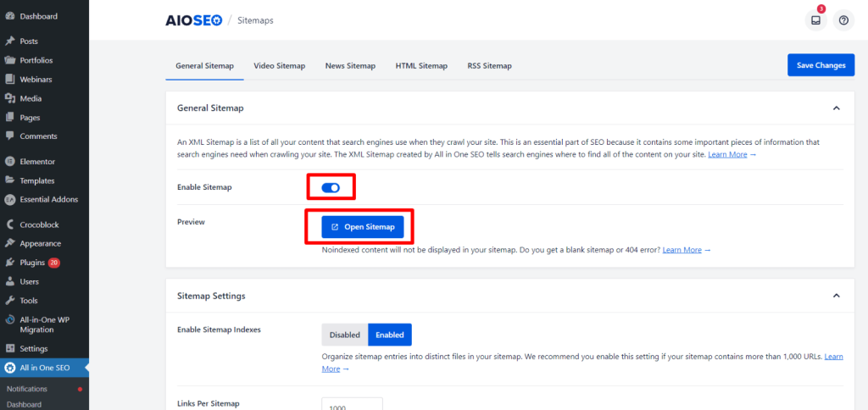Select the RSS Sitemap tab
The width and height of the screenshot is (868, 410).
(489, 66)
